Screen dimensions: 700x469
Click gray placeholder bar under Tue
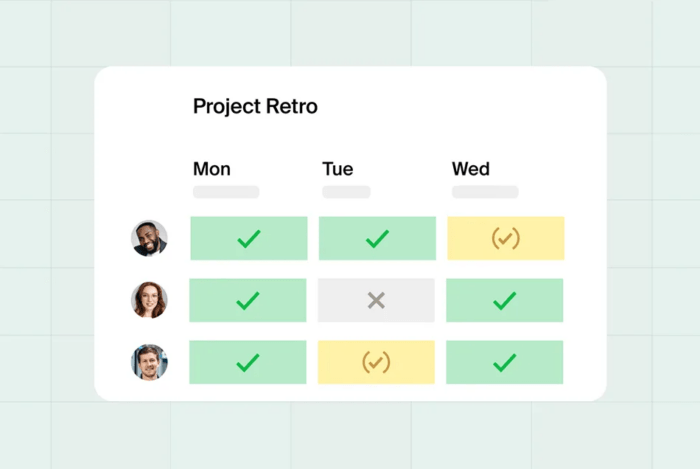346,192
